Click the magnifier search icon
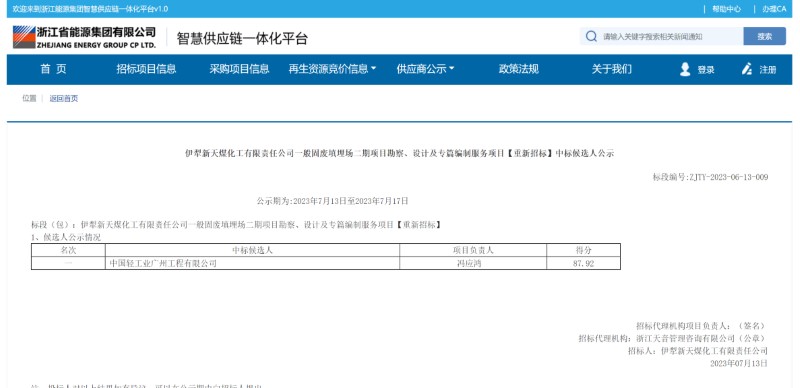 coord(591,37)
